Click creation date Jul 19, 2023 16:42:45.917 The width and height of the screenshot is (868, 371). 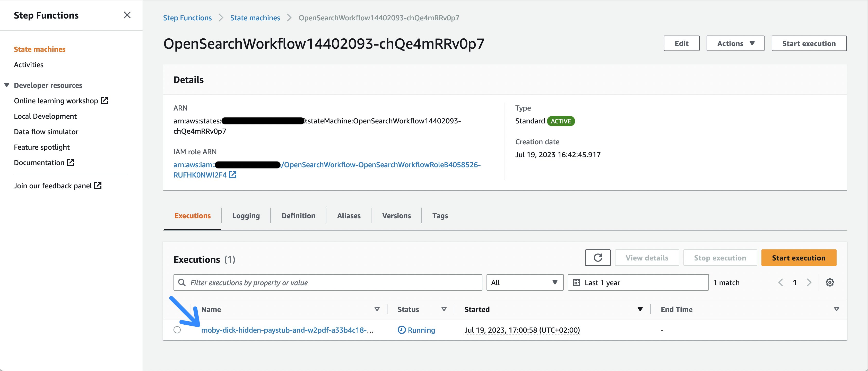click(558, 155)
